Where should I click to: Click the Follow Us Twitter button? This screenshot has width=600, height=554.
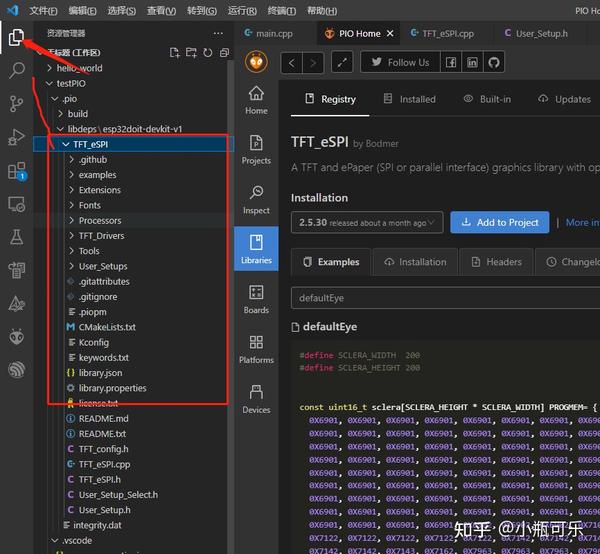click(x=400, y=62)
